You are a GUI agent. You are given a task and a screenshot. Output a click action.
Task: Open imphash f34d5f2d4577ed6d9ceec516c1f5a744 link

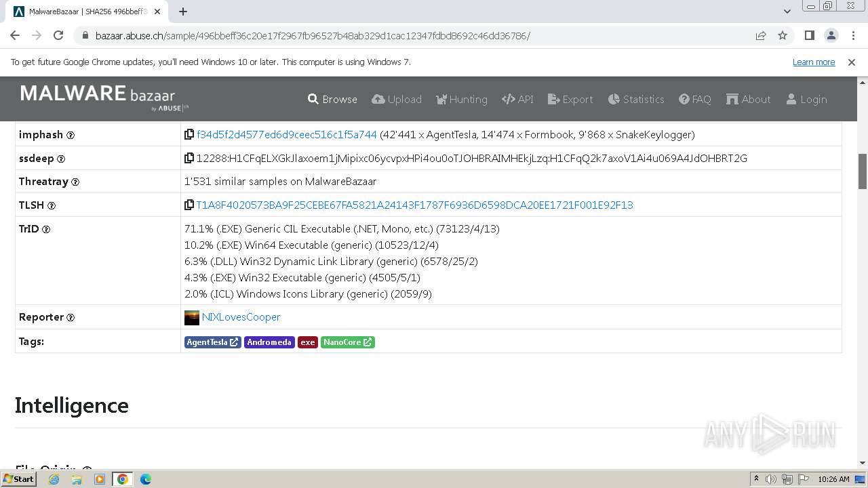(x=286, y=135)
